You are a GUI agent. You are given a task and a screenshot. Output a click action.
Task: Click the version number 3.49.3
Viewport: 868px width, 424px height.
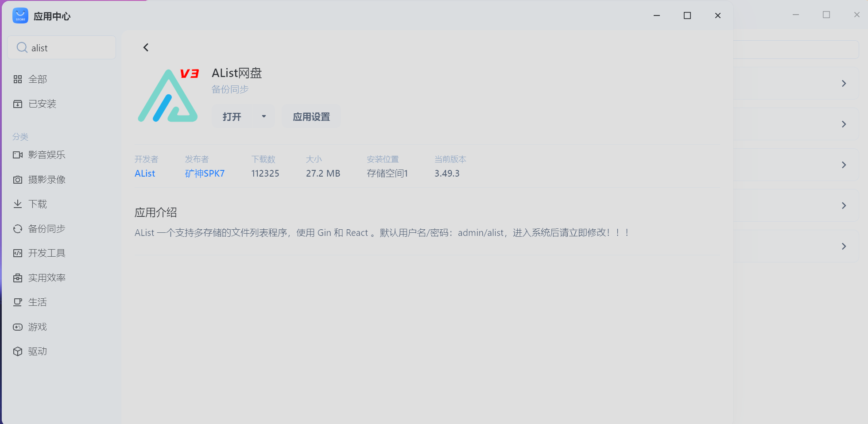[x=447, y=173]
